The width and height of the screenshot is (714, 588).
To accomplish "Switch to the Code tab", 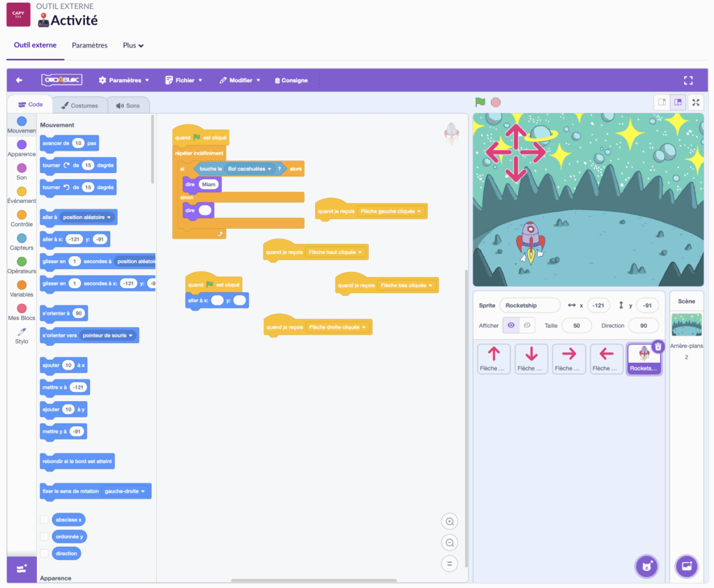I will coord(30,105).
